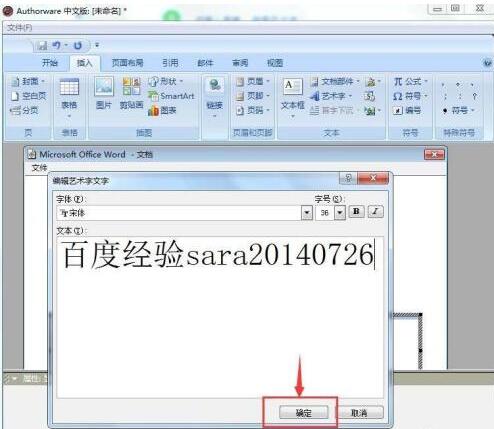Image resolution: width=494 pixels, height=429 pixels.
Task: Click the insert object icon in 文本 group
Action: pyautogui.click(x=372, y=111)
